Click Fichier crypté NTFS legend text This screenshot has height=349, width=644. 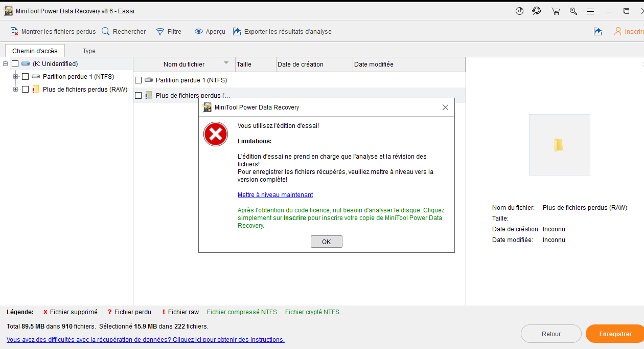[312, 312]
